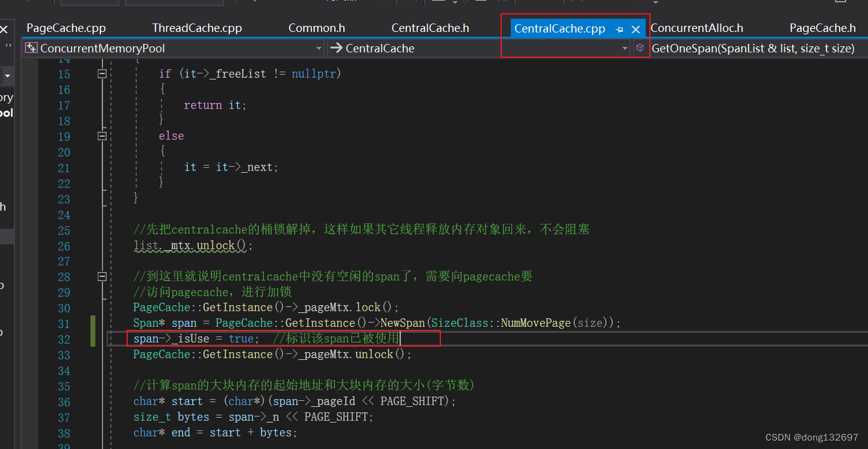The height and width of the screenshot is (449, 868).
Task: Show the left panel toolbar overflow chevrons
Action: tap(8, 45)
